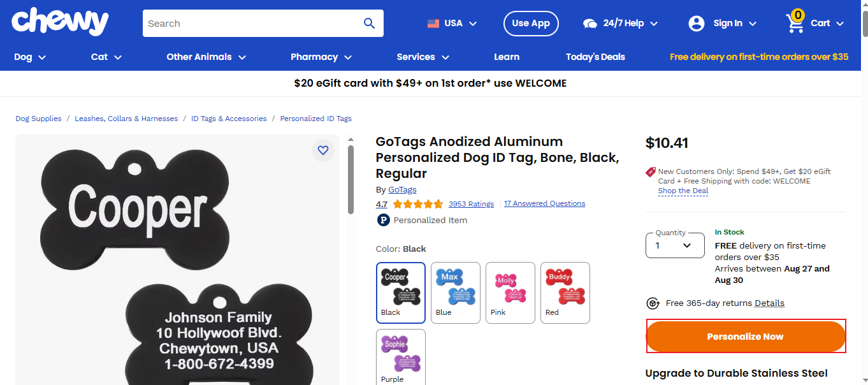Click the search magnifier icon
The height and width of the screenshot is (385, 868).
tap(369, 24)
